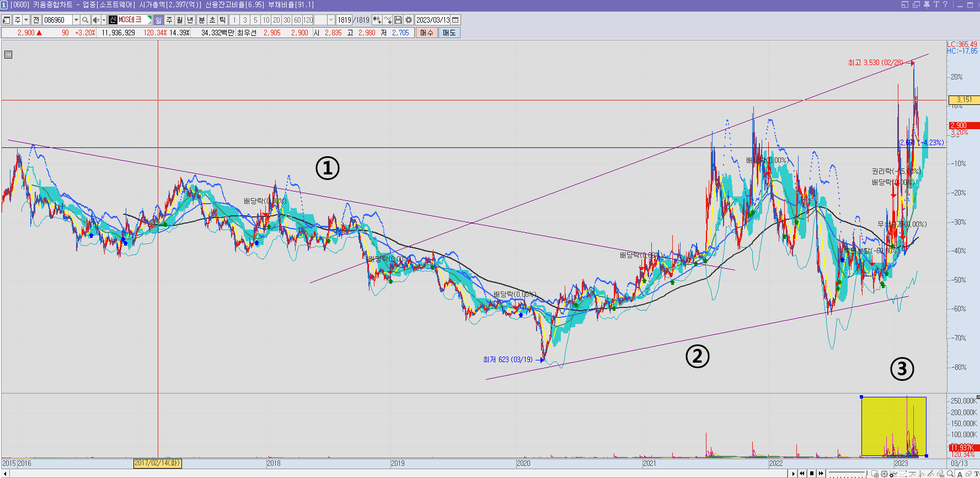Choose the 10 interval button

point(266,20)
